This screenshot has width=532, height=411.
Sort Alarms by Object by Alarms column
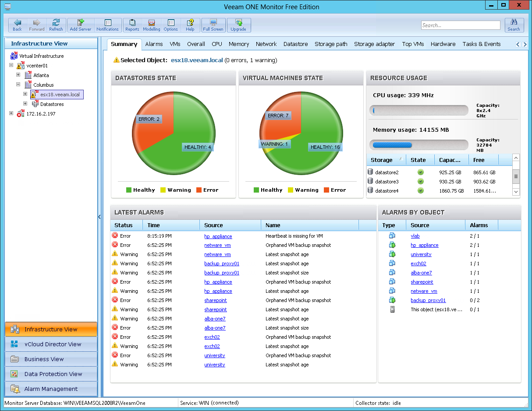click(482, 225)
